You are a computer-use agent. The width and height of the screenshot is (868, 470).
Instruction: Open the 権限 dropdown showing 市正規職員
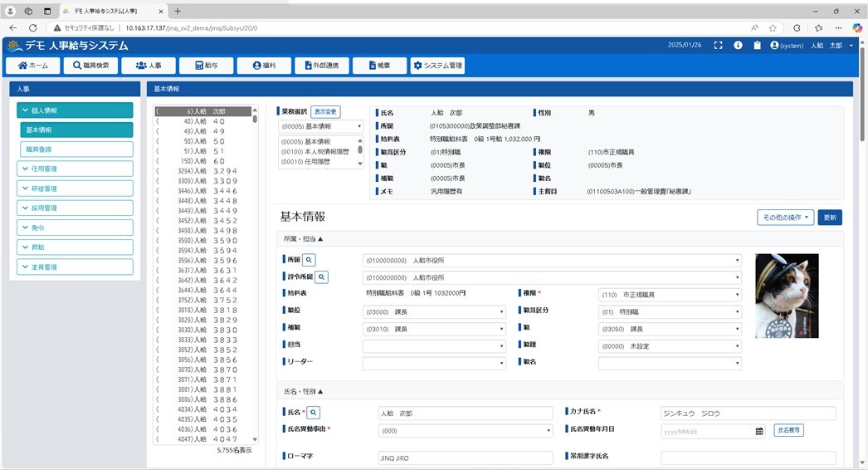click(669, 295)
